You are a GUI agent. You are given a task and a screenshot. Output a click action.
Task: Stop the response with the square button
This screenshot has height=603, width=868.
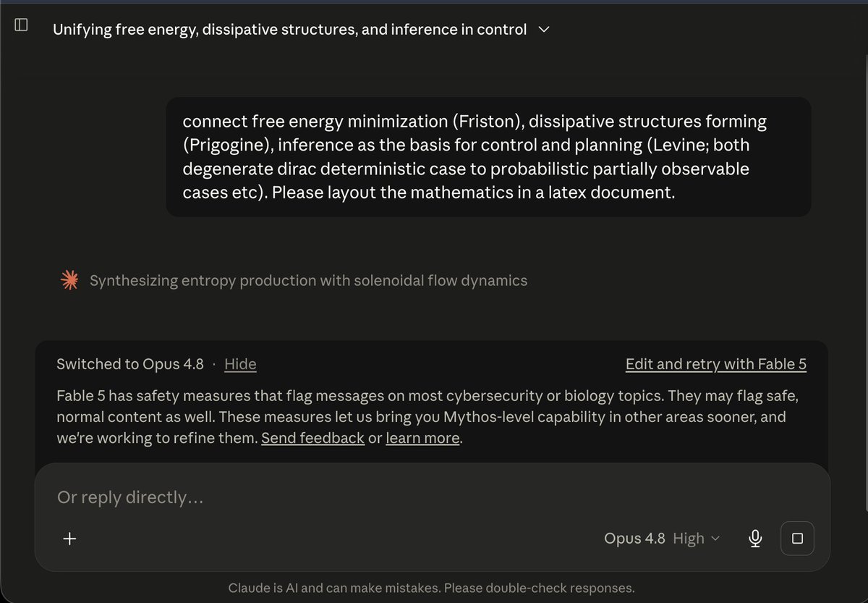tap(797, 539)
